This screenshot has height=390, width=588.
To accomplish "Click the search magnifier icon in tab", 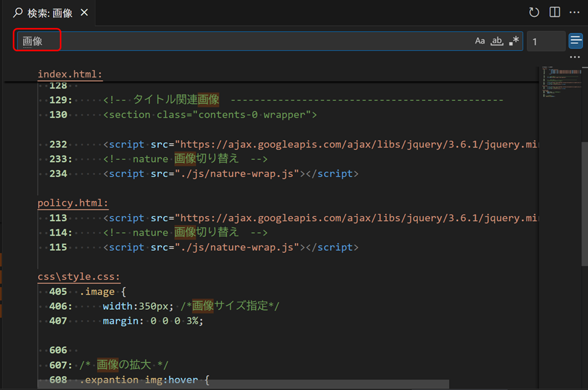I will (17, 13).
